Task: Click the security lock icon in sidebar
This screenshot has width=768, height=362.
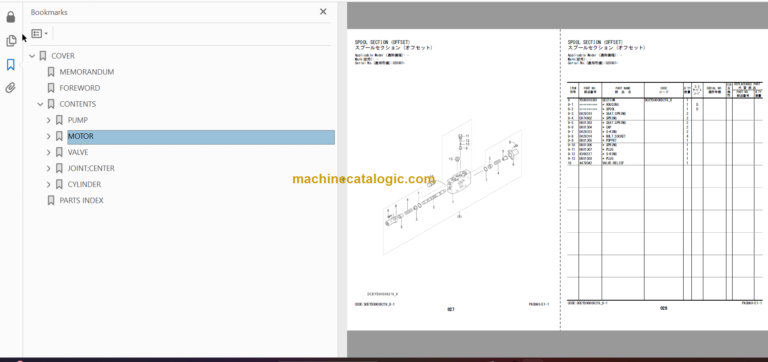Action: pyautogui.click(x=11, y=17)
